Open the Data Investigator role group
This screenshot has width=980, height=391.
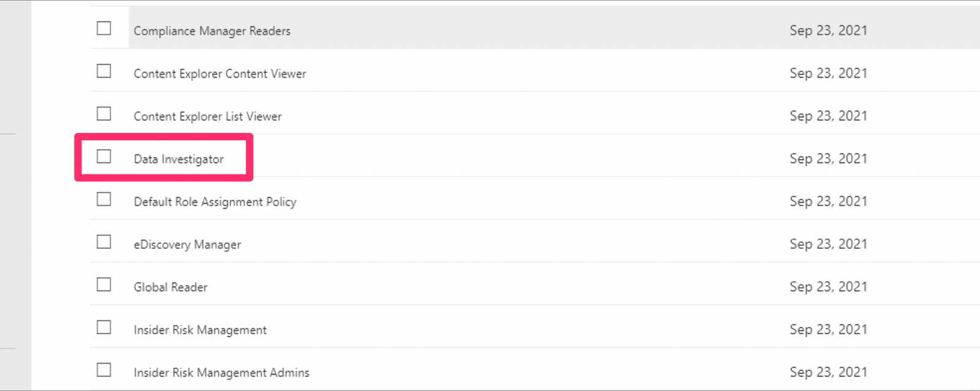coord(179,159)
